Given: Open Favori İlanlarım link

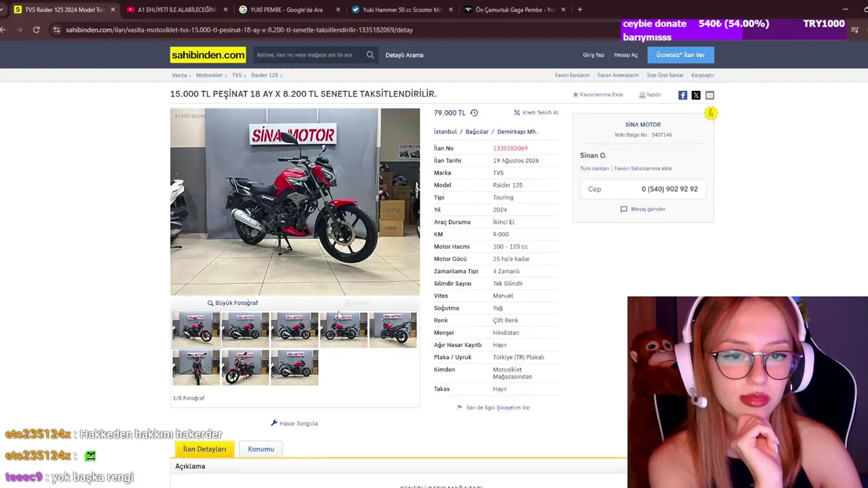Looking at the screenshot, I should coord(572,75).
